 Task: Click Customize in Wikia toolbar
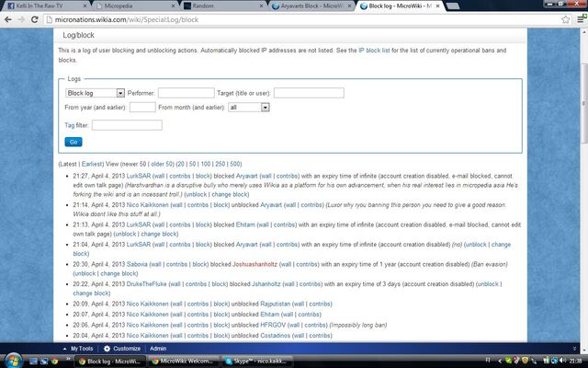click(127, 349)
